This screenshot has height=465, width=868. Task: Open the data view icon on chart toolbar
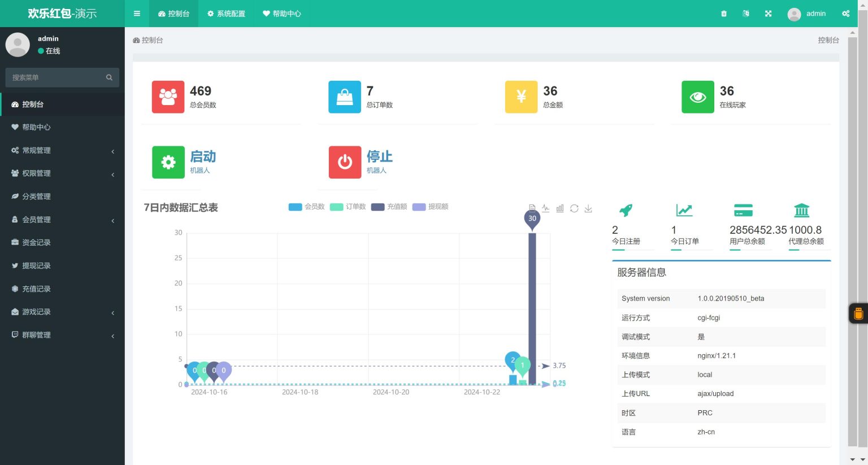coord(532,208)
